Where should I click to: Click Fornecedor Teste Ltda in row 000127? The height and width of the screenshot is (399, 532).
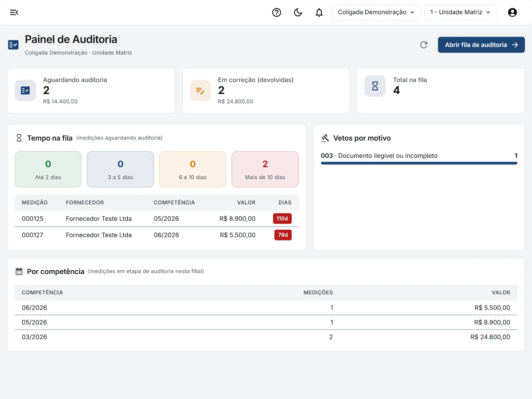(x=99, y=235)
